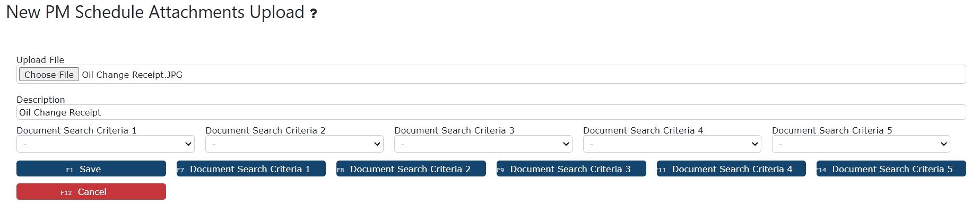Cancel the upload with the red F12 button
980x204 pixels.
coord(91,192)
